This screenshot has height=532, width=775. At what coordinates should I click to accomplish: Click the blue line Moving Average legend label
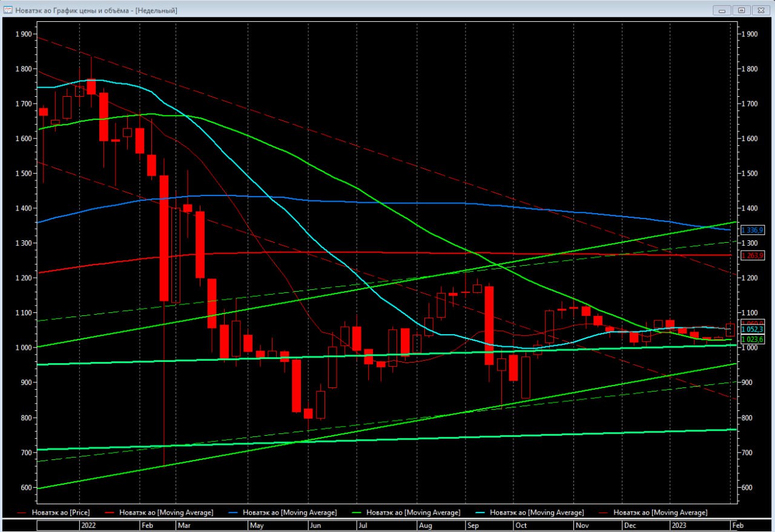pos(289,513)
